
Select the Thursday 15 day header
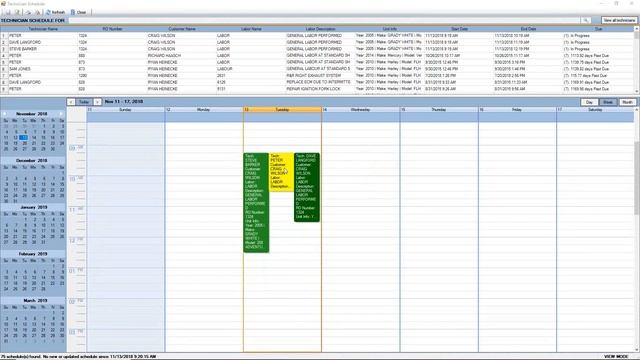439,110
